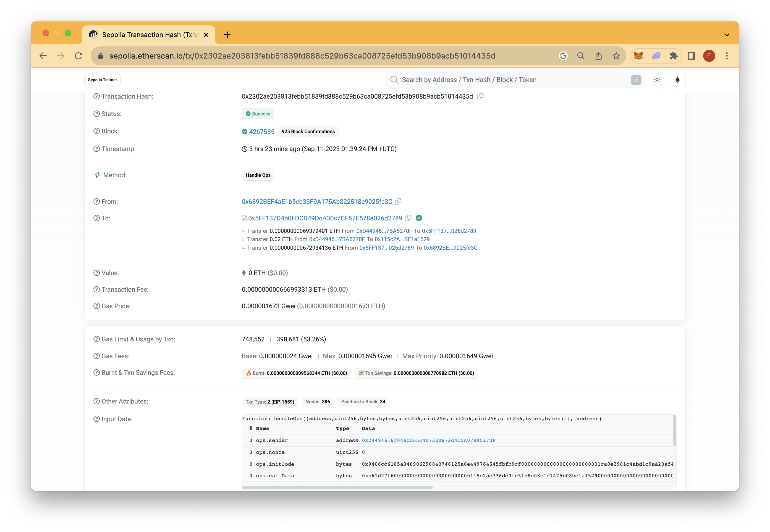This screenshot has height=532, width=770.
Task: Click the Handle Ops method badge
Action: coord(258,175)
